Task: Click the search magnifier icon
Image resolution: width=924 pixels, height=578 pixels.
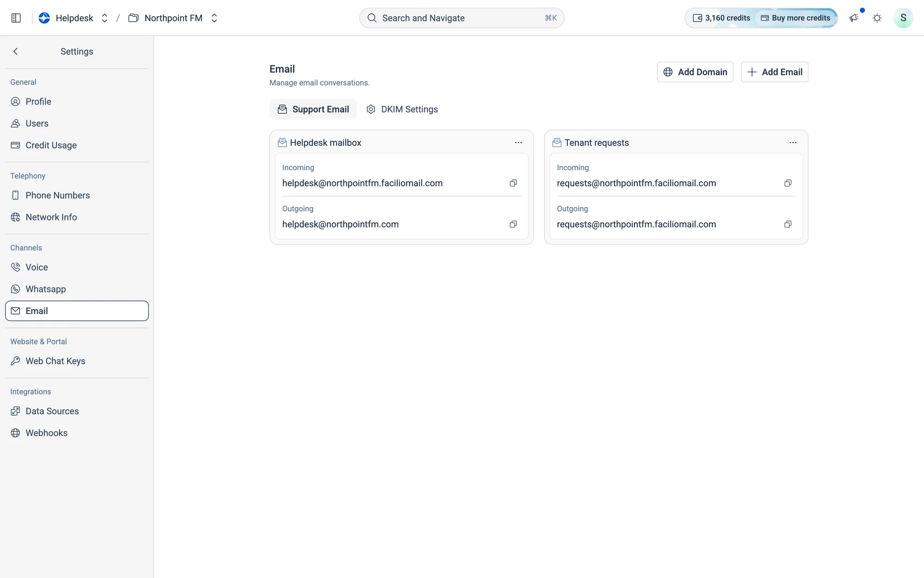Action: [372, 18]
